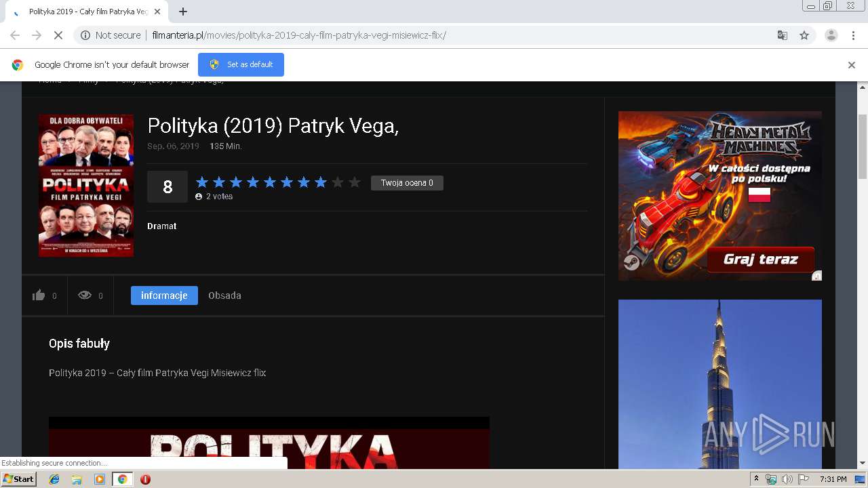868x488 pixels.
Task: Select Chrome in the taskbar
Action: tap(123, 479)
